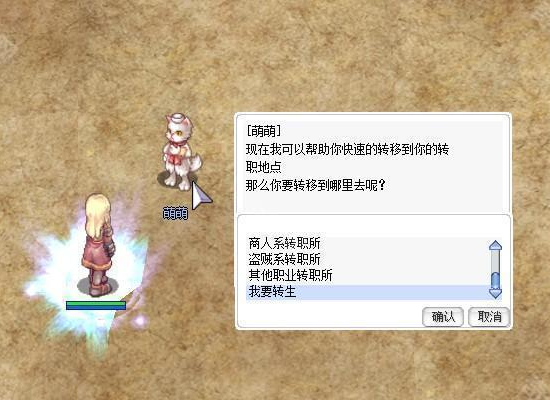Click the green HP bar under the player
This screenshot has width=550, height=400.
click(96, 303)
